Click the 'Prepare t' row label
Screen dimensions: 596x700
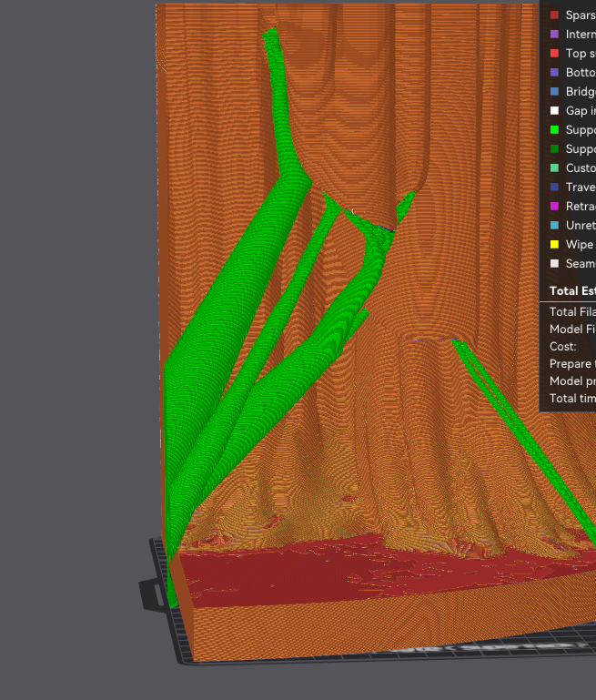pyautogui.click(x=572, y=364)
